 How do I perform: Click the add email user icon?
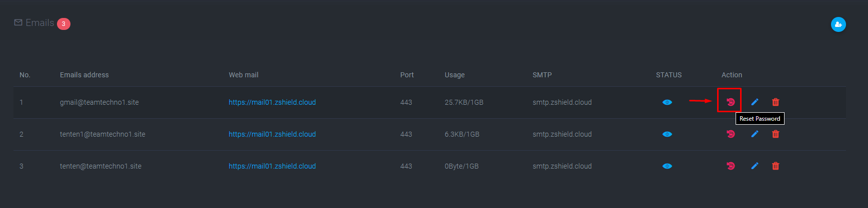tap(838, 24)
